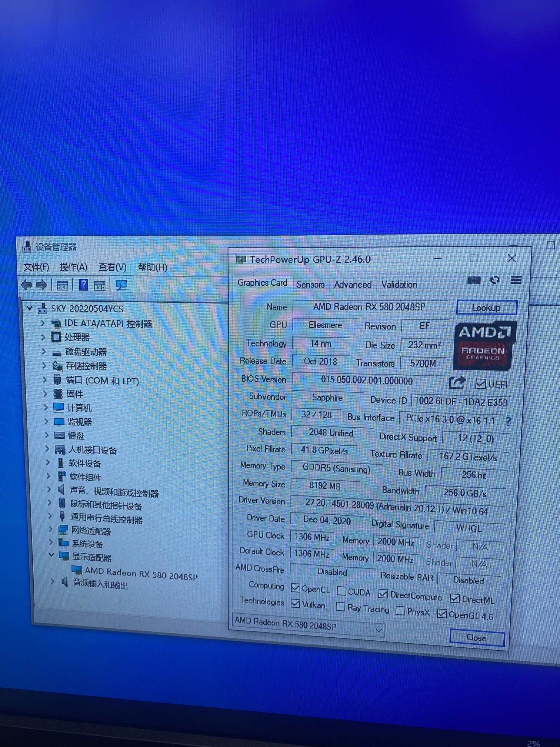Expand the 声音、视频和游戏控制器 node
This screenshot has height=747, width=560.
click(49, 489)
